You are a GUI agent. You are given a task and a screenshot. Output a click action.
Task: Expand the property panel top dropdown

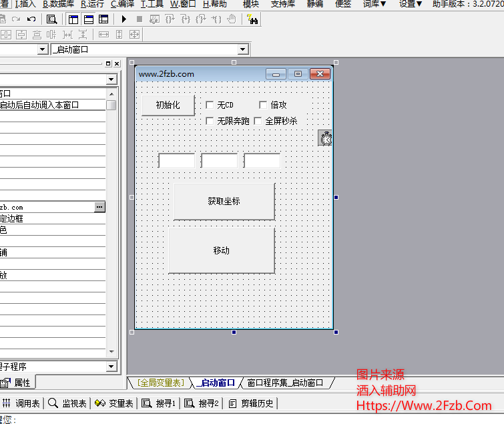click(x=111, y=79)
